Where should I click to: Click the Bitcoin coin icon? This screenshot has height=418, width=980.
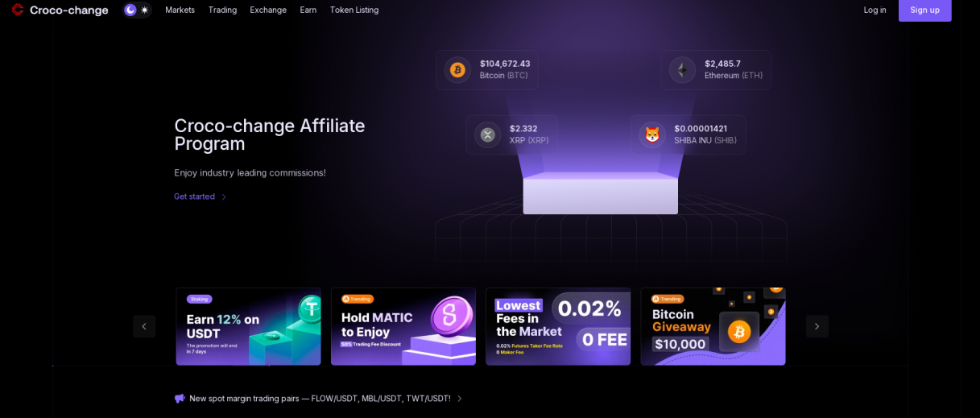point(457,70)
